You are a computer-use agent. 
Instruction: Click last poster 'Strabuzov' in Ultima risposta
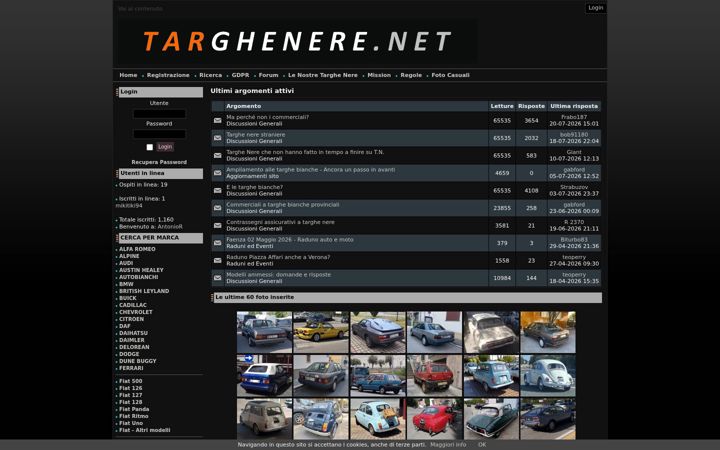574,187
